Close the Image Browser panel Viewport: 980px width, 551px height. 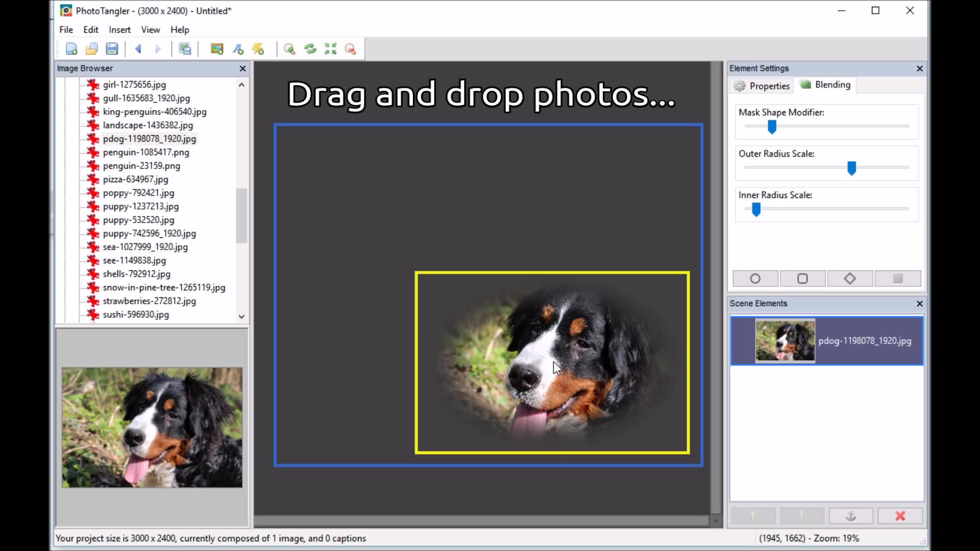[x=242, y=68]
